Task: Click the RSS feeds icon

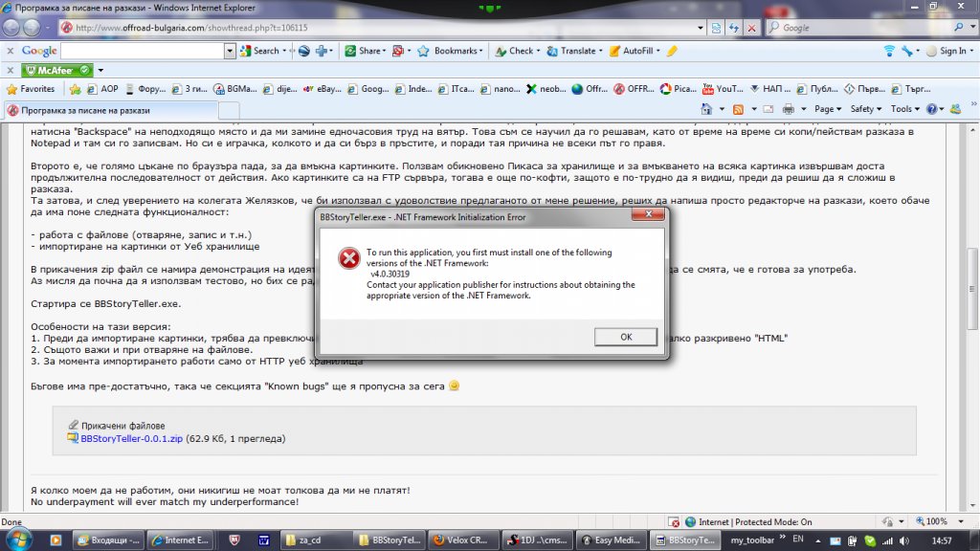Action: coord(738,109)
